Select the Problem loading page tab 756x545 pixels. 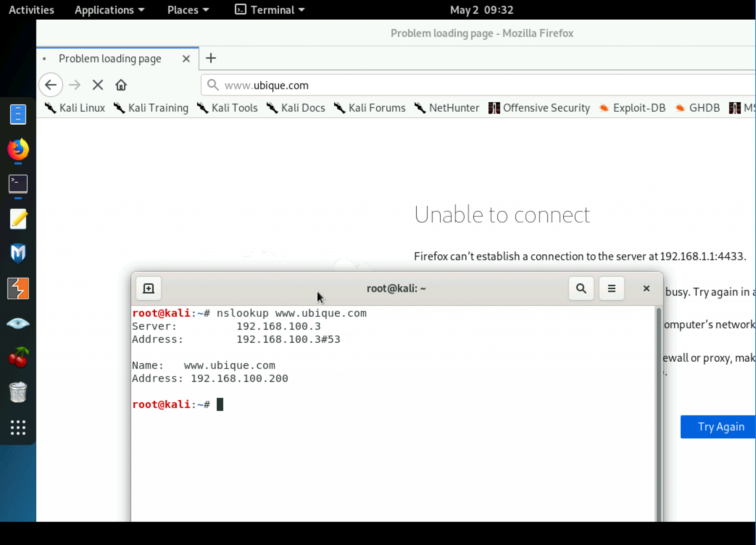tap(110, 58)
